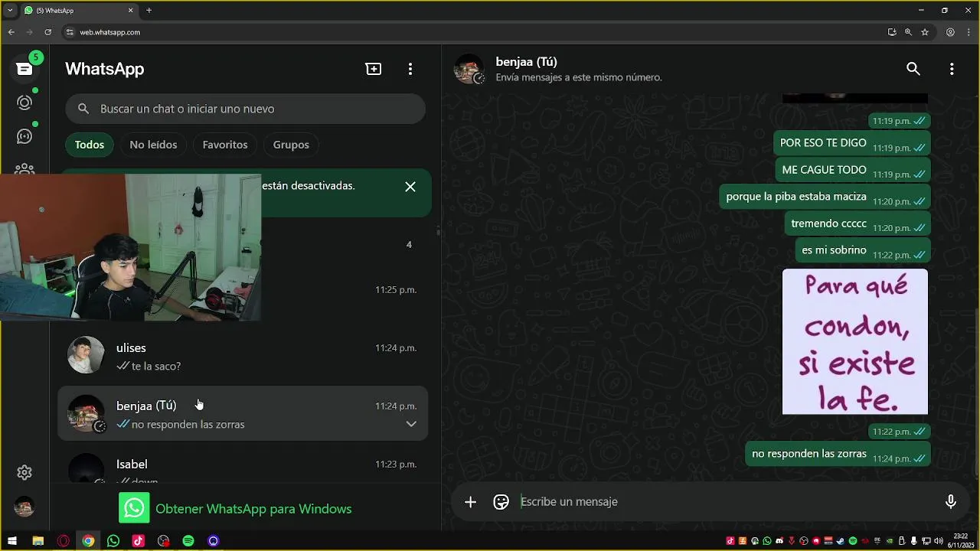
Task: Open the Isabel chat
Action: (x=243, y=464)
